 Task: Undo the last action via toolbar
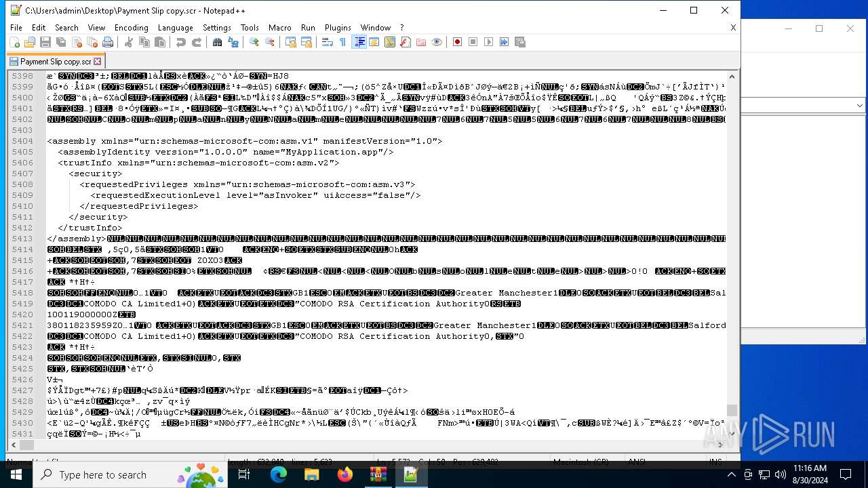pos(181,42)
